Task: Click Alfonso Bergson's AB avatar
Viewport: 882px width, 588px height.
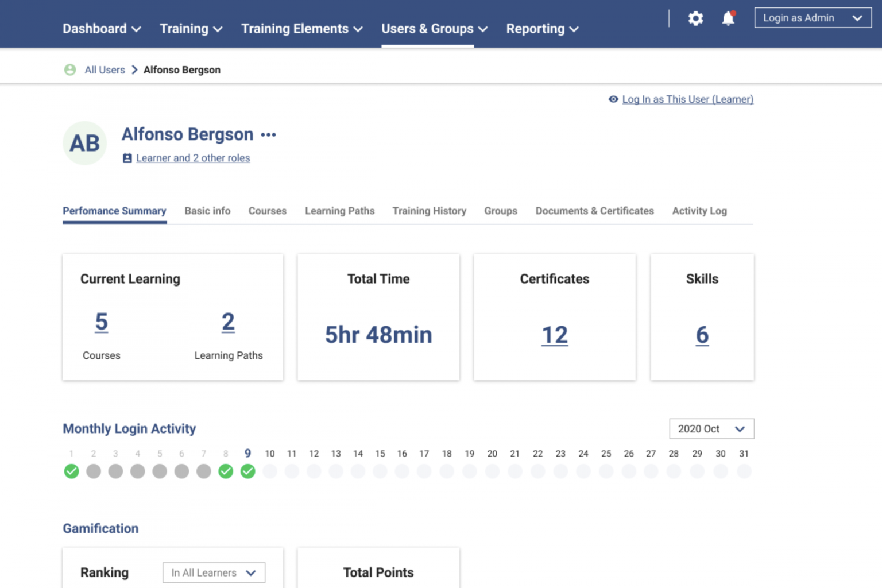Action: (x=84, y=143)
